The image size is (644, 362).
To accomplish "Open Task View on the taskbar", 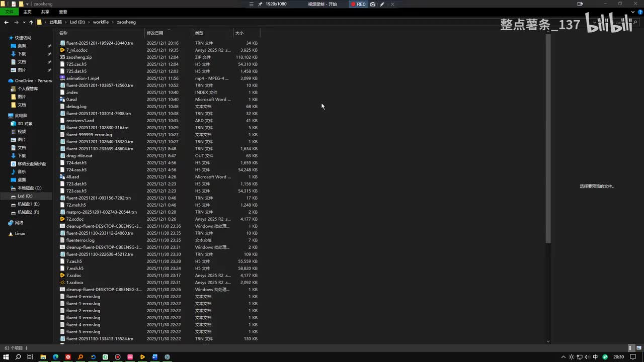I will click(30, 357).
